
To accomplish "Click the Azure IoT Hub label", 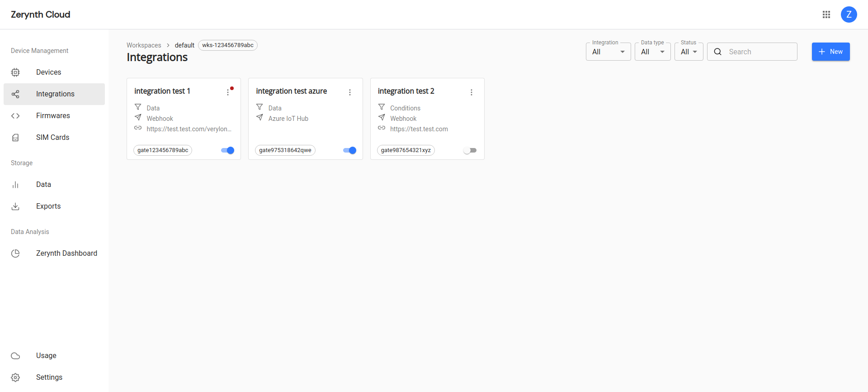I will pyautogui.click(x=288, y=119).
